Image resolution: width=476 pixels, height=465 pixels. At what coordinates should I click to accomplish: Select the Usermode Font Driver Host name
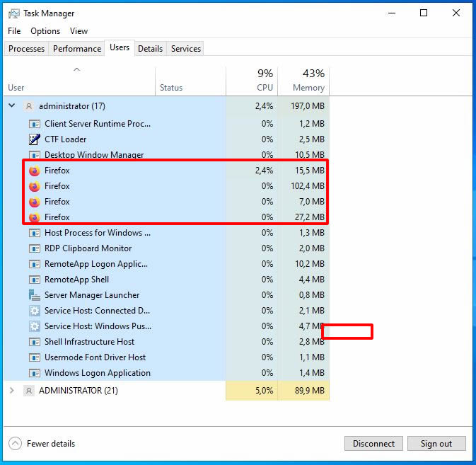pyautogui.click(x=95, y=357)
